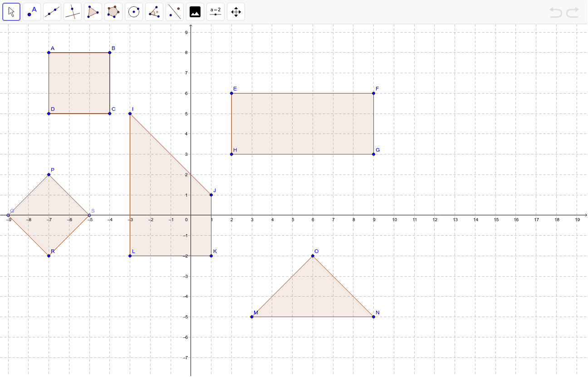Click point F of the rectangle
The height and width of the screenshot is (377, 588).
click(x=373, y=93)
